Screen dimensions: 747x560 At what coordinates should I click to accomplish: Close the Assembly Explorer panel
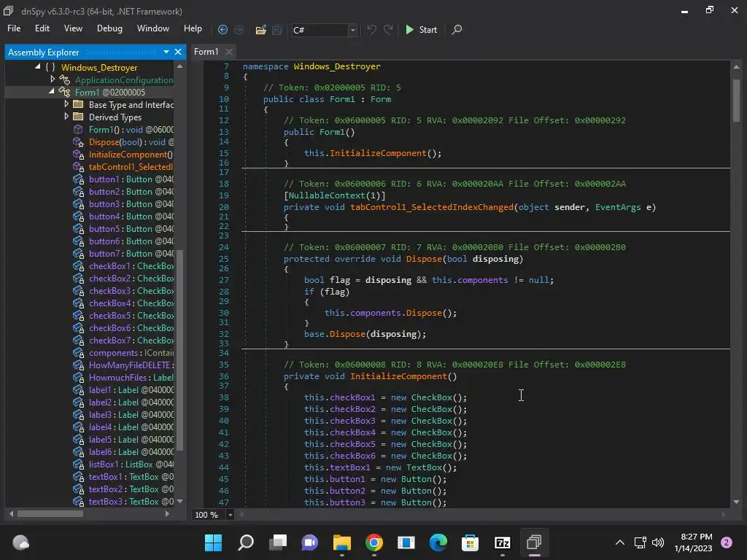click(x=178, y=52)
